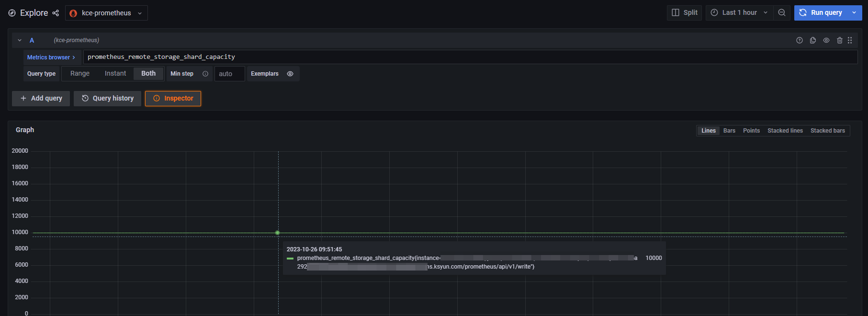Collapse query row A with the chevron
Screen dimensions: 868x316
[x=20, y=40]
